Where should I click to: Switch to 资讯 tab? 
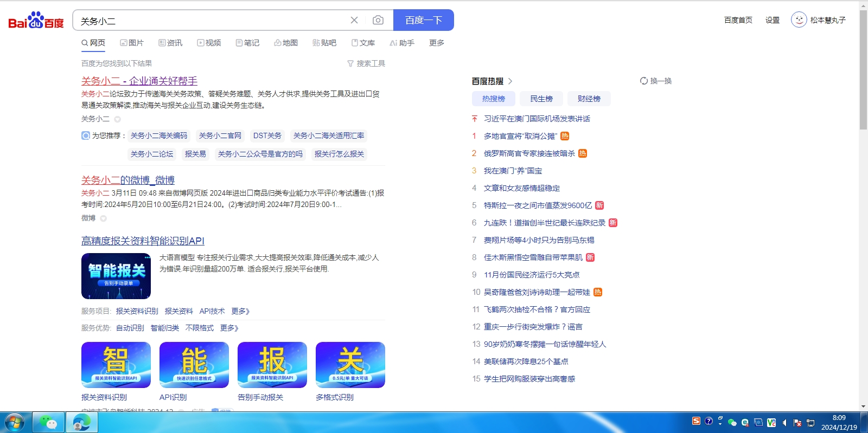pyautogui.click(x=170, y=43)
